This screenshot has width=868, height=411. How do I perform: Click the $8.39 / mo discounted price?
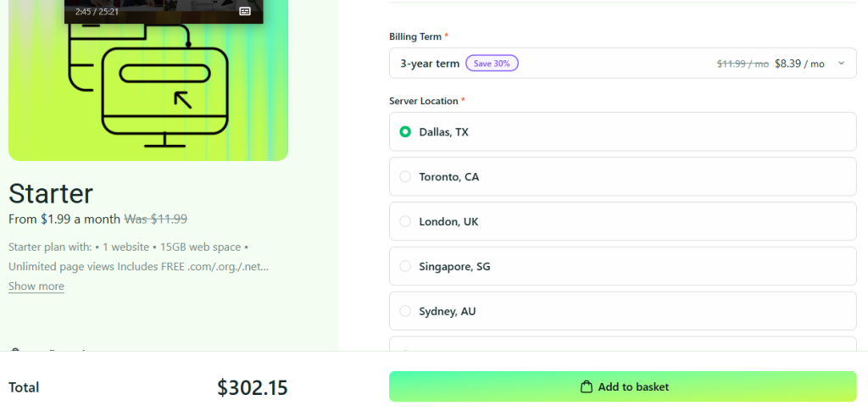tap(799, 64)
